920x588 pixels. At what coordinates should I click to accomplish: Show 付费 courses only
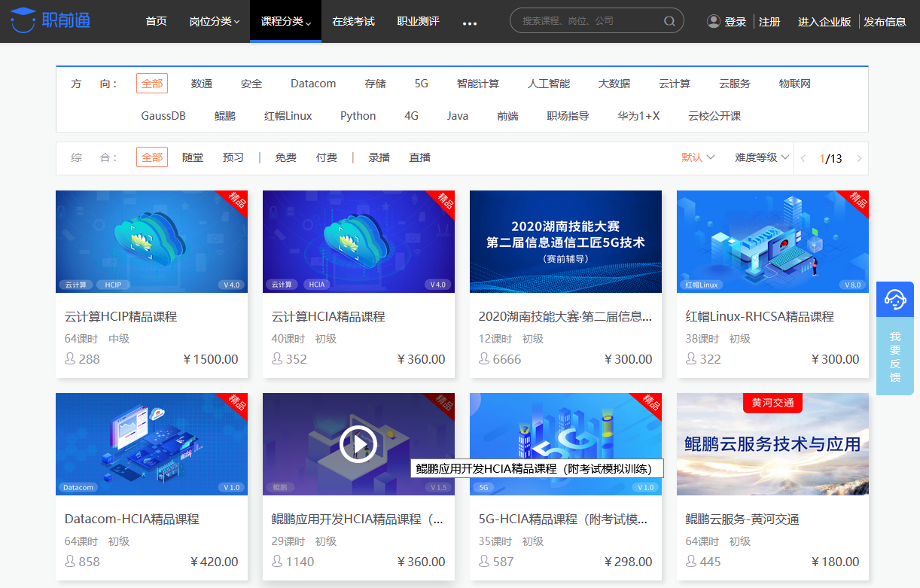click(327, 157)
